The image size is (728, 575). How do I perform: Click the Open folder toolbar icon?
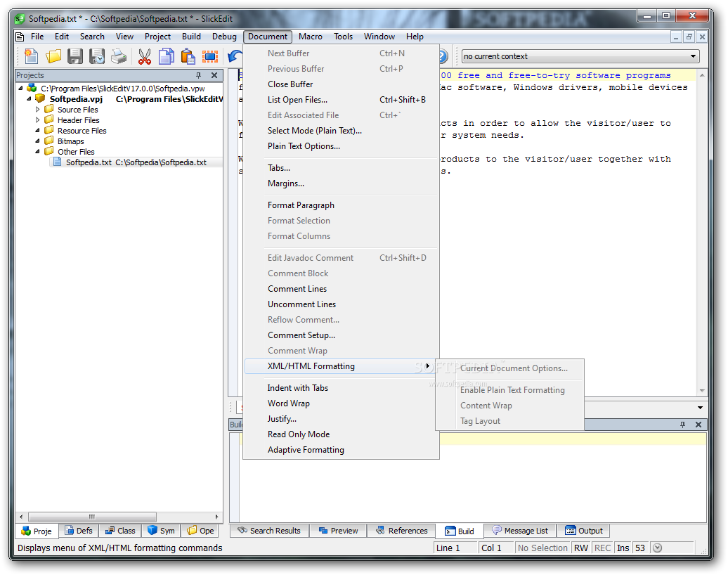click(53, 56)
